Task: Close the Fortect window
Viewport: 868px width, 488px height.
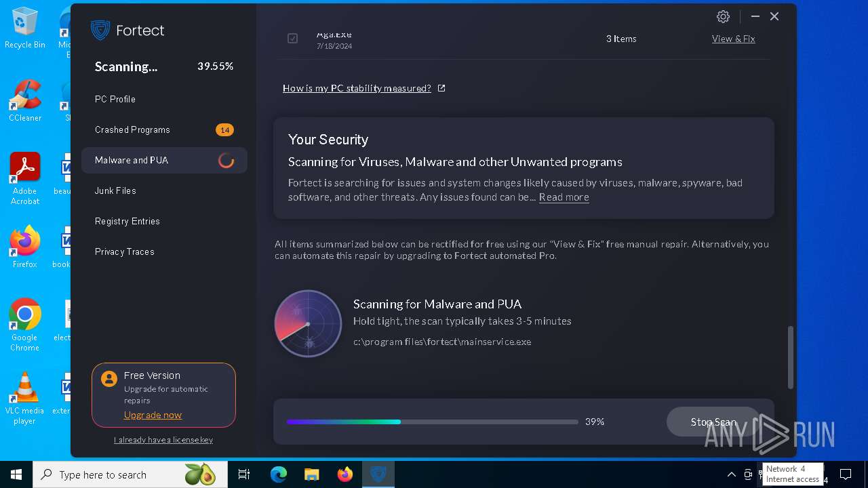Action: click(774, 16)
